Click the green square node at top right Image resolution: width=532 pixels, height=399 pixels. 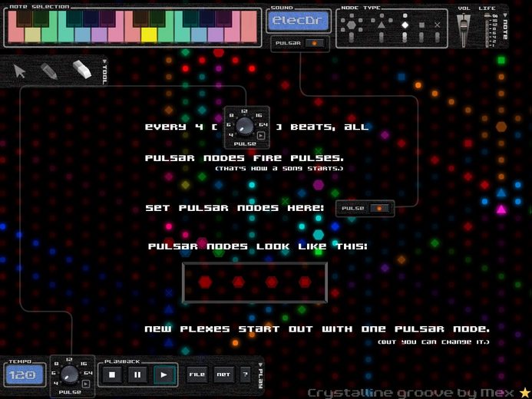coord(501,61)
